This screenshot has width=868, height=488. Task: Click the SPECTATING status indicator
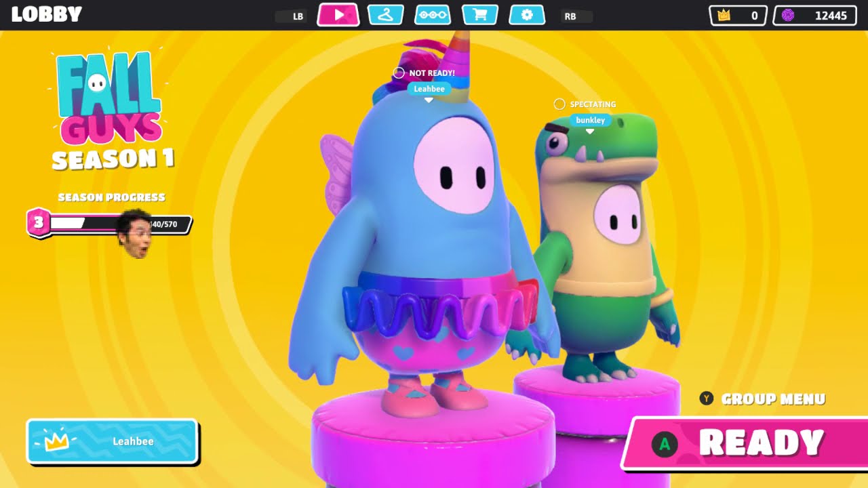[x=585, y=104]
